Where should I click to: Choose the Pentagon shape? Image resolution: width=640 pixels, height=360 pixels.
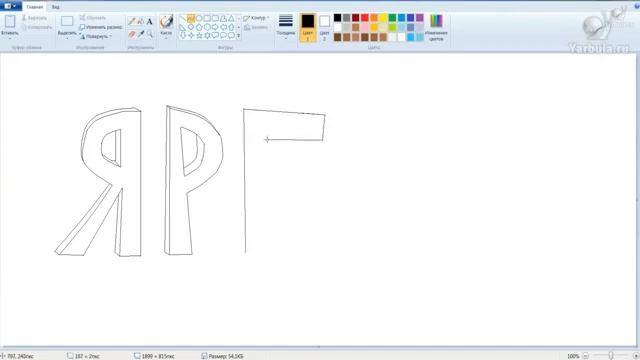coord(199,27)
